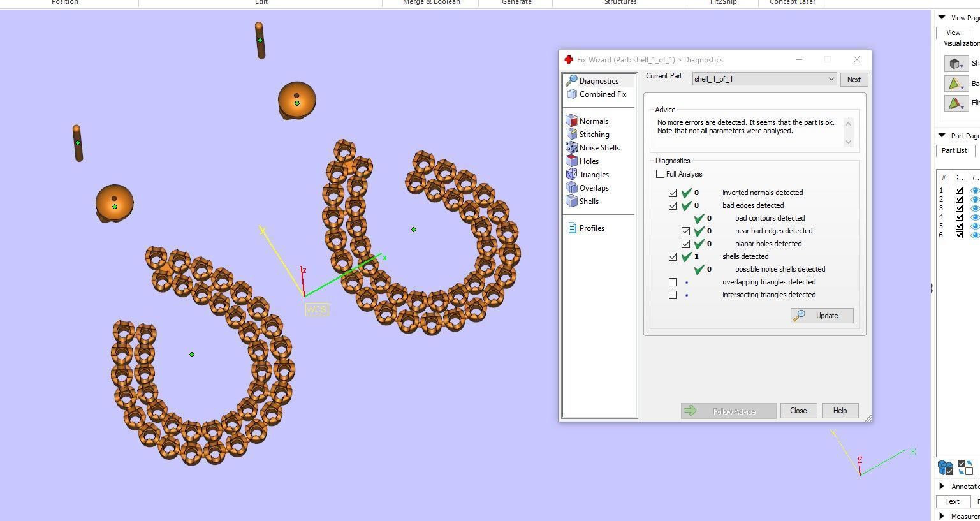The width and height of the screenshot is (980, 521).
Task: Switch to the Part List tab
Action: click(x=954, y=151)
